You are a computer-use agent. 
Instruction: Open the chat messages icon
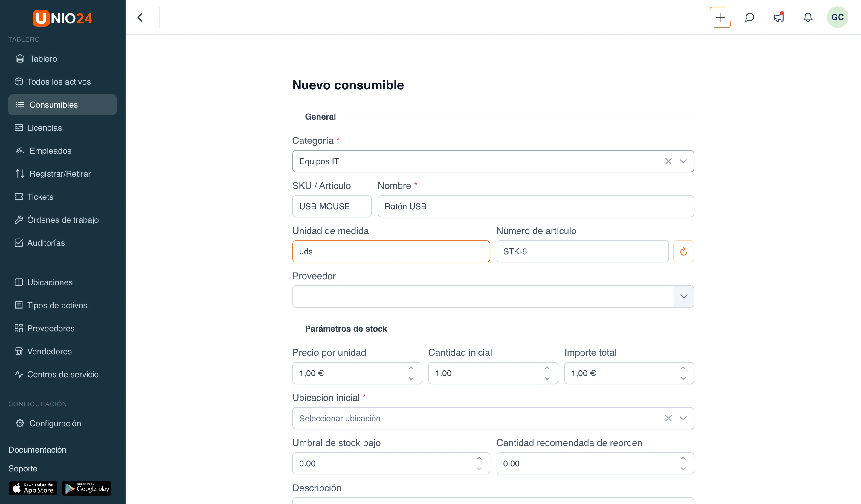(749, 17)
